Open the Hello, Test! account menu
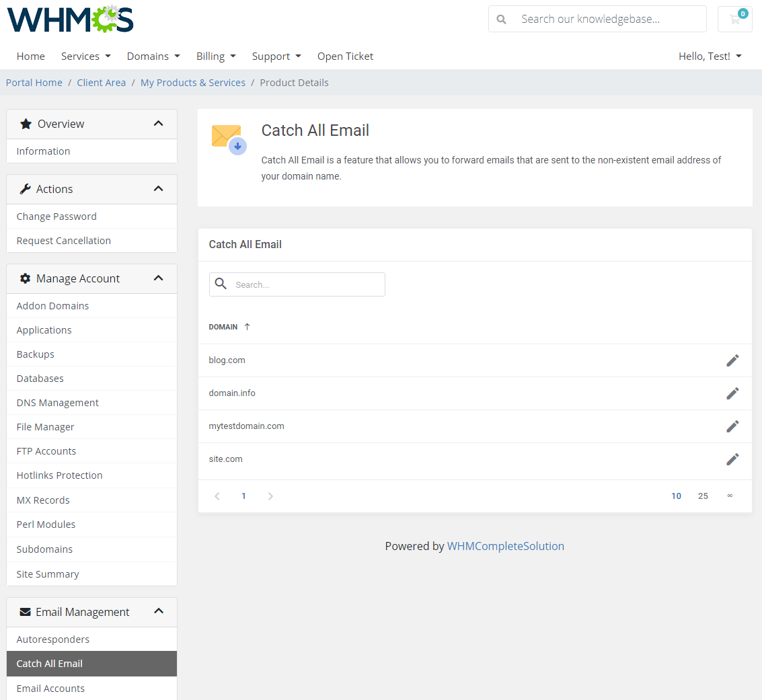 pyautogui.click(x=710, y=56)
